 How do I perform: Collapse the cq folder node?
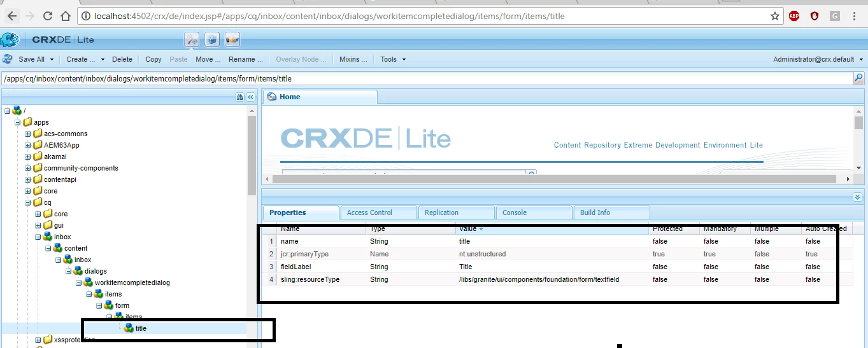tap(27, 202)
